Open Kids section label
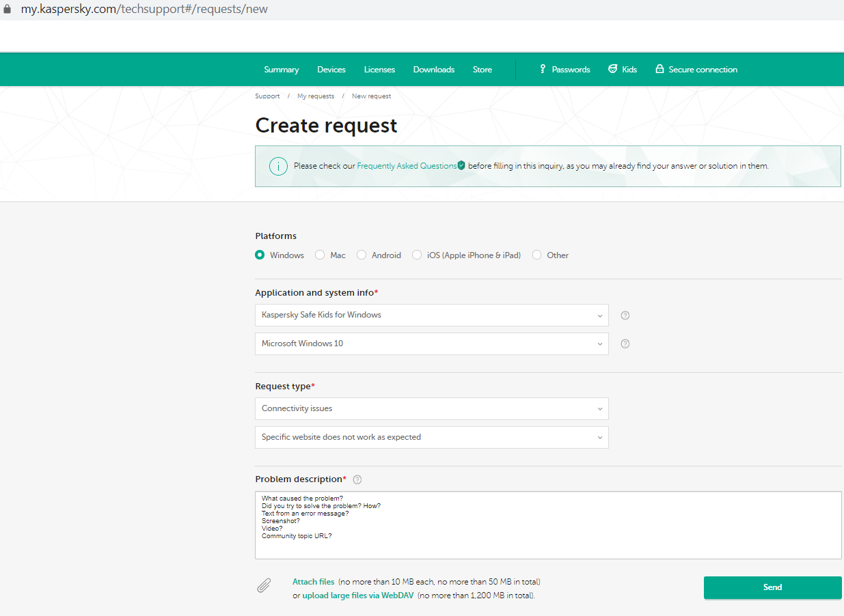Image resolution: width=844 pixels, height=616 pixels. [x=629, y=70]
